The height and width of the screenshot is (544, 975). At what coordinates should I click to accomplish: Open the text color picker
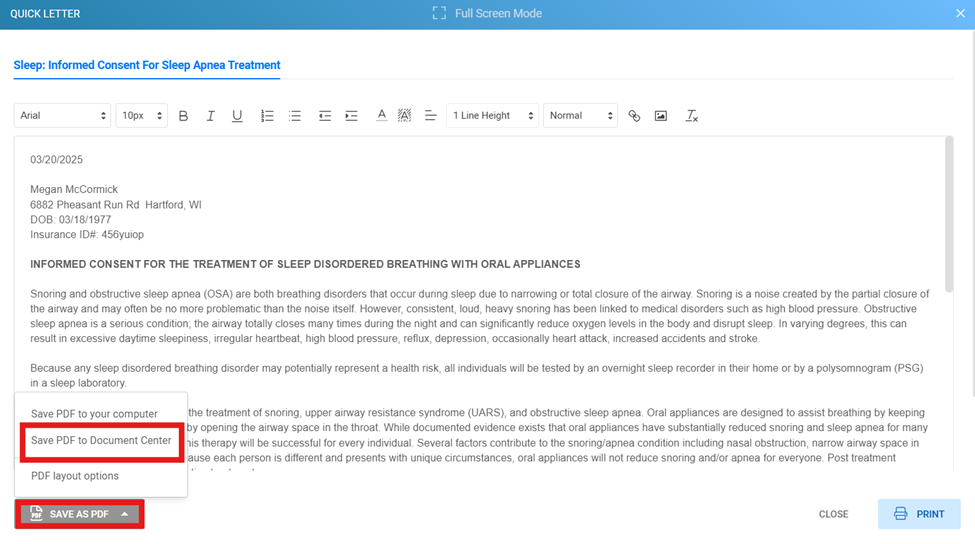point(381,116)
